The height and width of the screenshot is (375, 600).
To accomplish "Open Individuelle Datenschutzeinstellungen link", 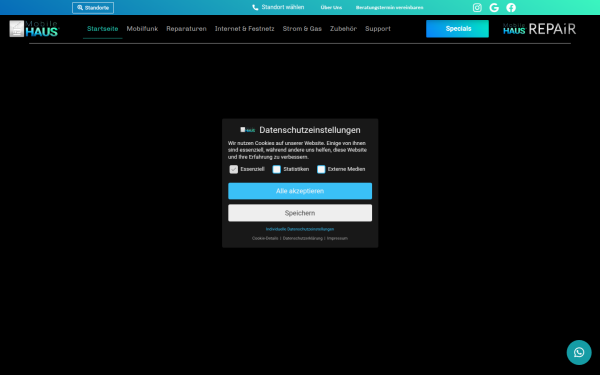I will [300, 229].
